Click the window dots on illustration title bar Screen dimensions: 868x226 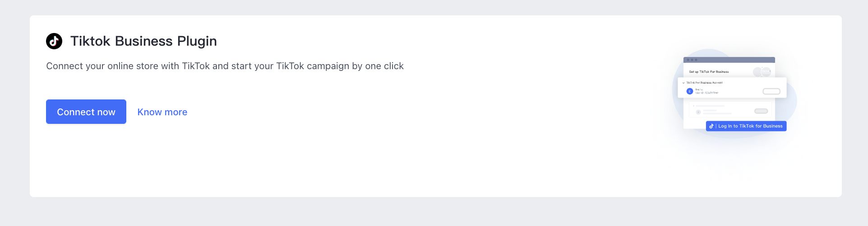(692, 60)
